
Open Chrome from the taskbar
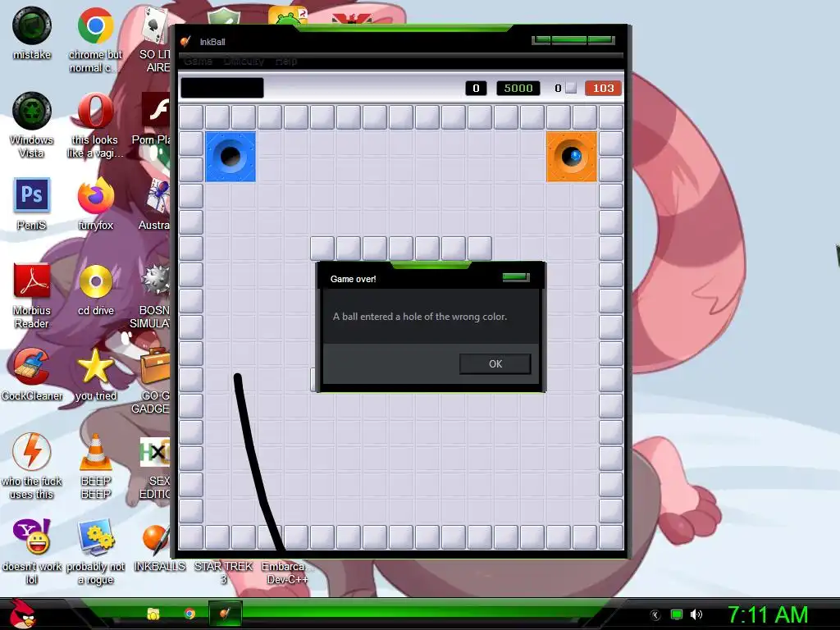(x=189, y=614)
